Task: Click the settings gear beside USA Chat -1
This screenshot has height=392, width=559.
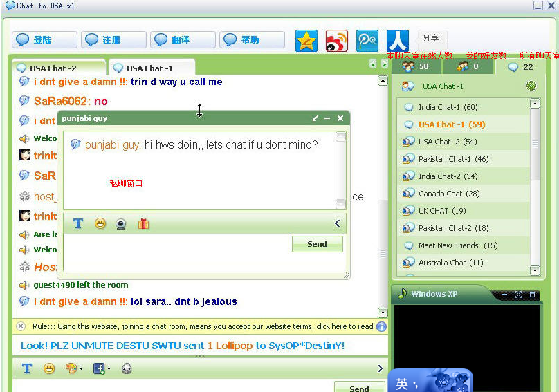Action: pyautogui.click(x=531, y=86)
